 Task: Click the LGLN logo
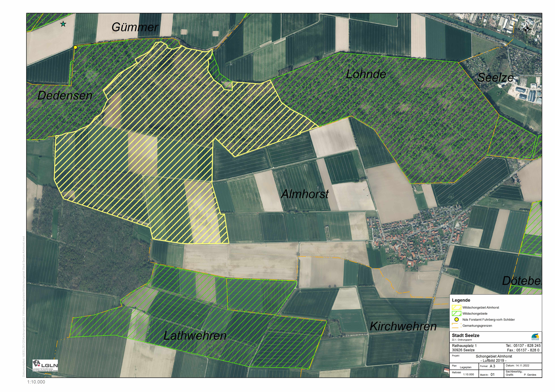[x=45, y=365]
